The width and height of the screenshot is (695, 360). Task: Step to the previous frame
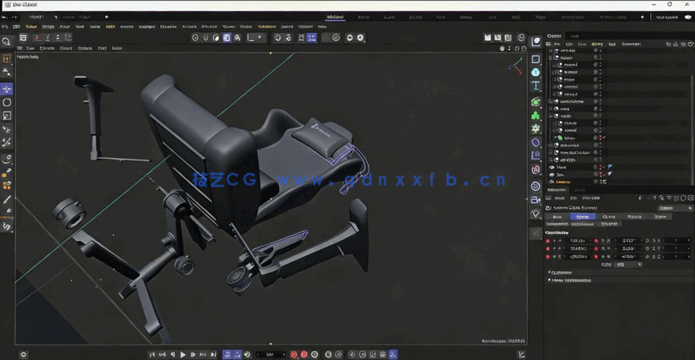tap(173, 355)
